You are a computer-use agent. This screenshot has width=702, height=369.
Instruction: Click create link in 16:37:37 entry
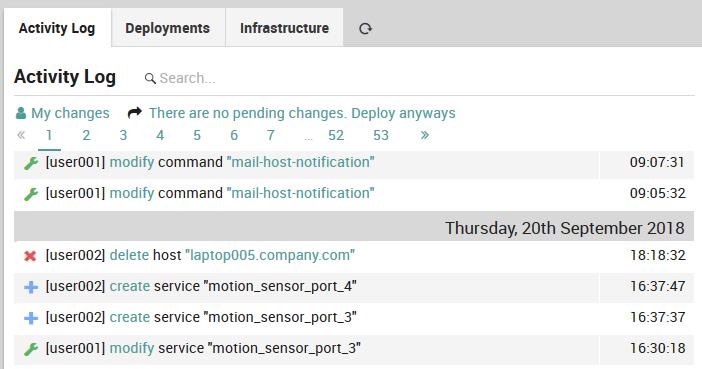pyautogui.click(x=130, y=317)
